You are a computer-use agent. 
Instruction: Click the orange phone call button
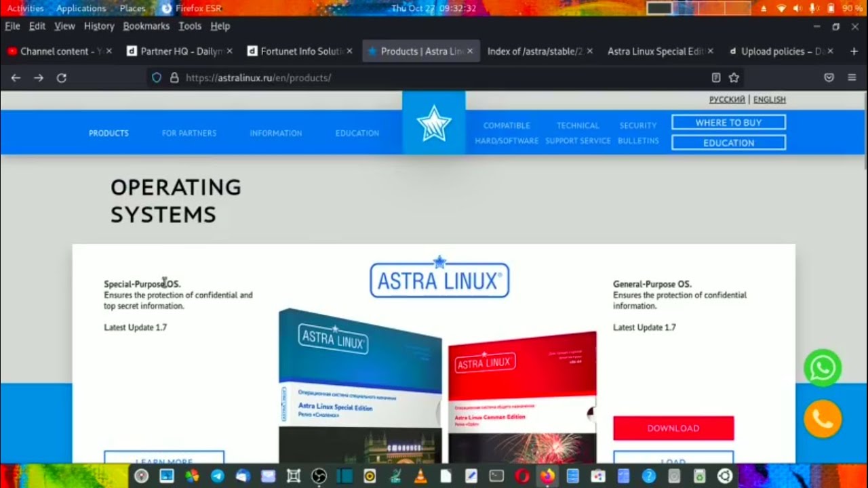tap(823, 419)
